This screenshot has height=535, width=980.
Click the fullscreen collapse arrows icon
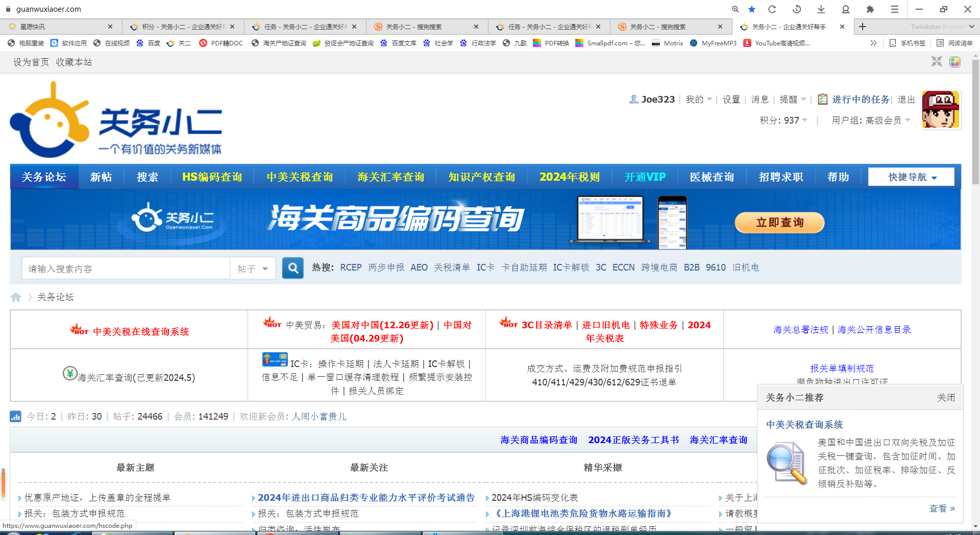click(937, 62)
